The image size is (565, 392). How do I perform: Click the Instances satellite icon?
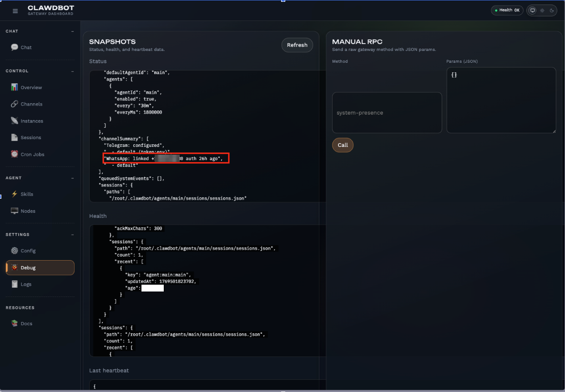click(15, 121)
